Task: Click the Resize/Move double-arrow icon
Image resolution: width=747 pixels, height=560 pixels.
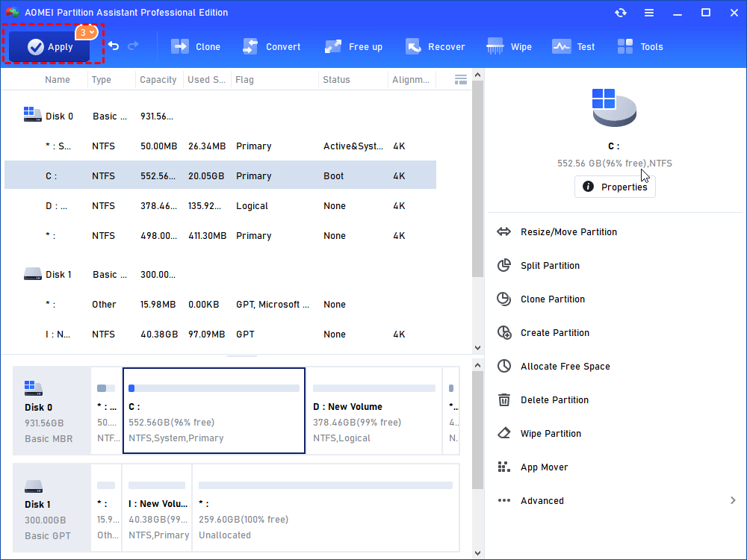Action: (503, 232)
